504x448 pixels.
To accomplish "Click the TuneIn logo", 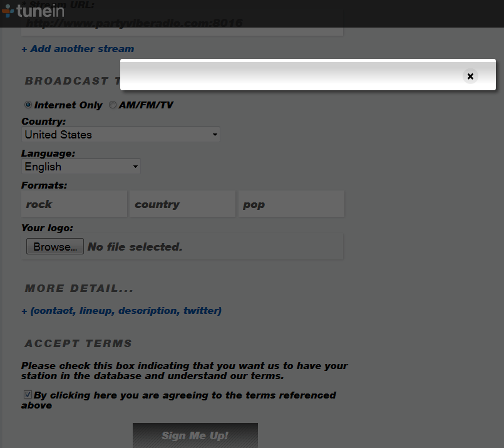I will tap(33, 11).
